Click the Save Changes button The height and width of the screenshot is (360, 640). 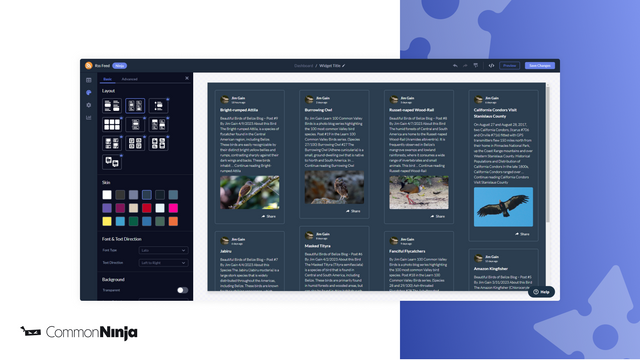click(540, 66)
